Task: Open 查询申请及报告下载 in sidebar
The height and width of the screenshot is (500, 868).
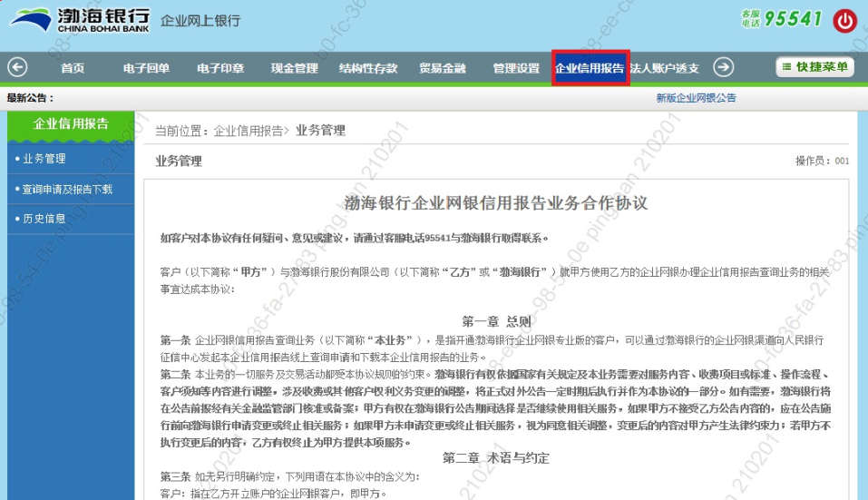Action: 68,189
